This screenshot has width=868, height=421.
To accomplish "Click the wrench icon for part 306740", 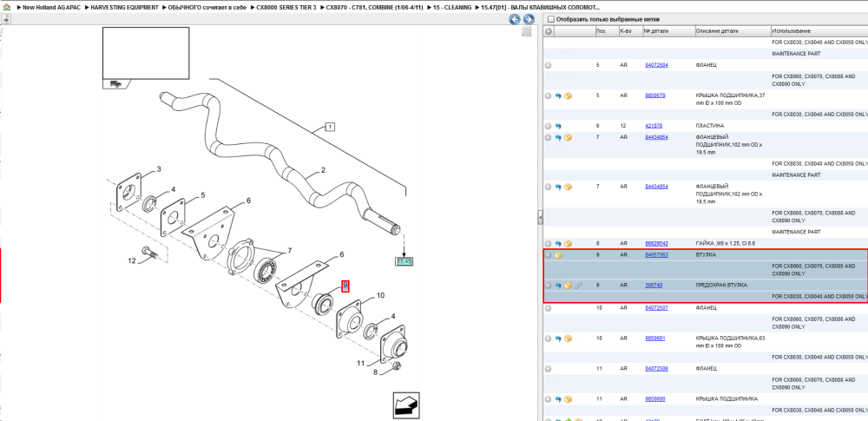I will click(578, 286).
